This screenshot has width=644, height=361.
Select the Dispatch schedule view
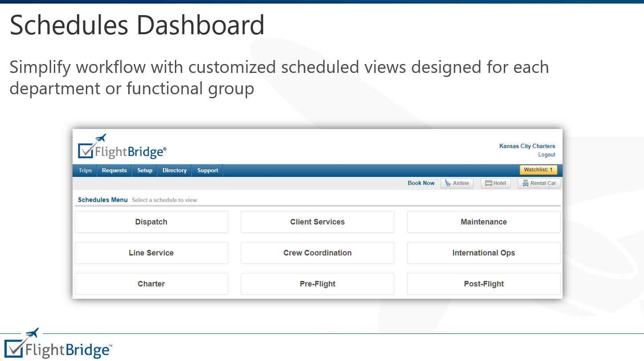point(151,221)
